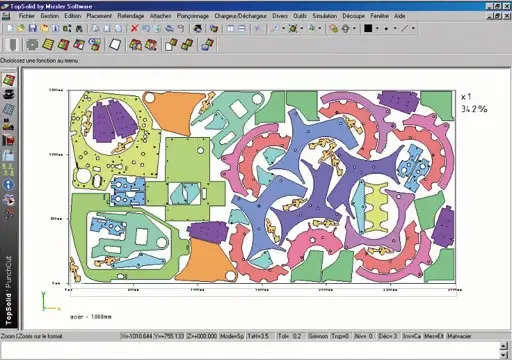Screen dimensions: 512x360
Task: Click the Tol= 0.2 status bar field
Action: click(x=289, y=336)
